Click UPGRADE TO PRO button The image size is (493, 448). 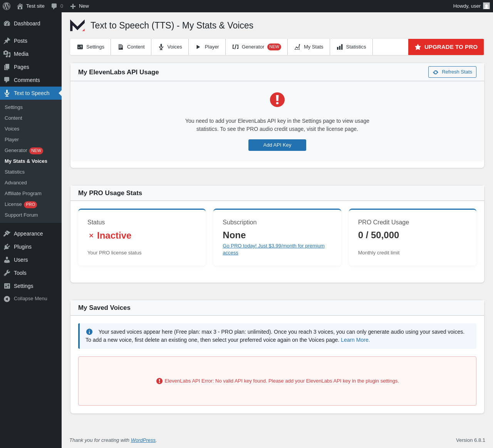coord(446,47)
